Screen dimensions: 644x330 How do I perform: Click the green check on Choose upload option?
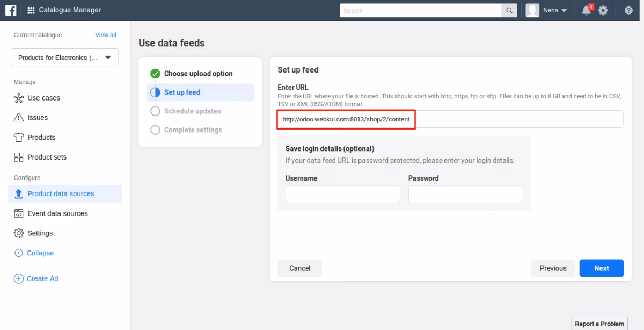156,74
